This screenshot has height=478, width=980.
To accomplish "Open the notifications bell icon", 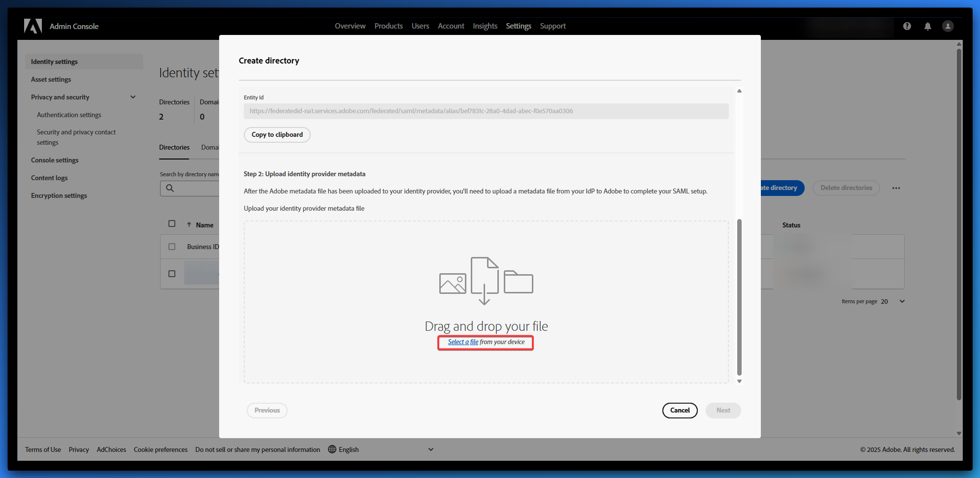I will (x=927, y=26).
